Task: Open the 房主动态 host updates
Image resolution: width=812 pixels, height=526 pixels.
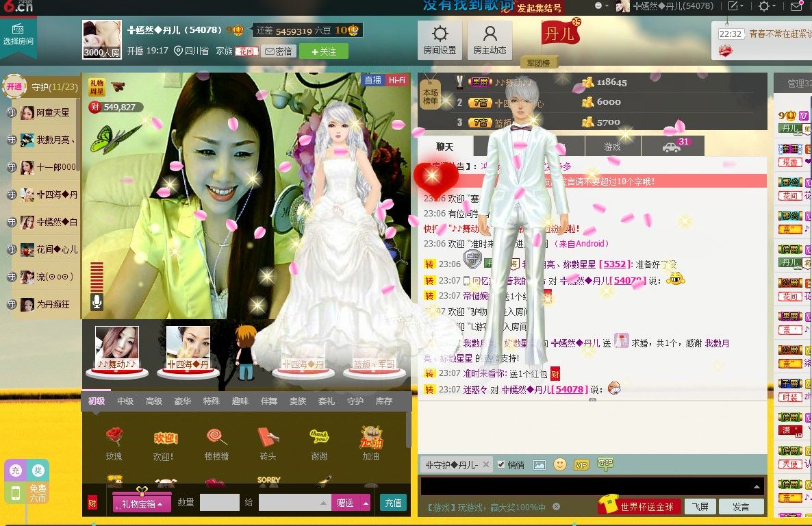Action: click(490, 40)
